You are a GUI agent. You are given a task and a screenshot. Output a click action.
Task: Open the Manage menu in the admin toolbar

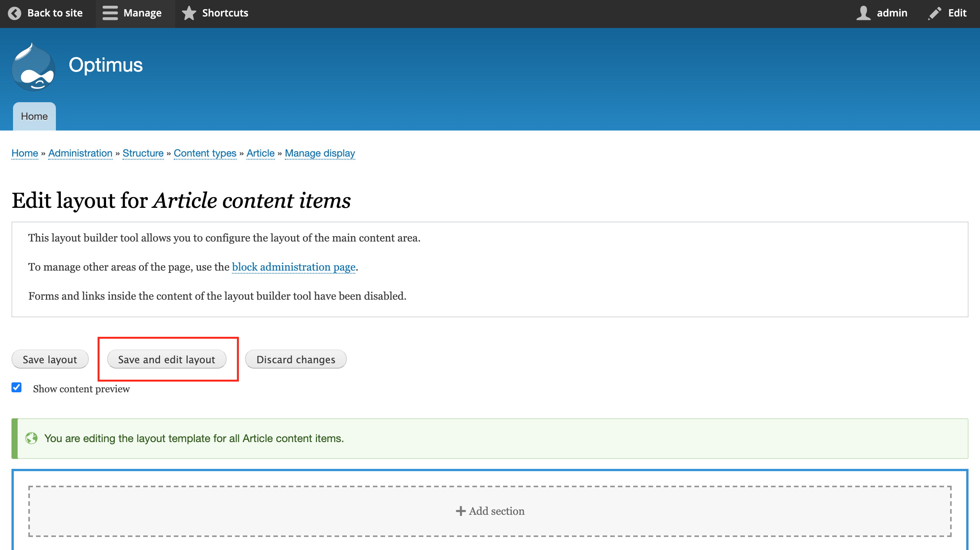coord(134,13)
